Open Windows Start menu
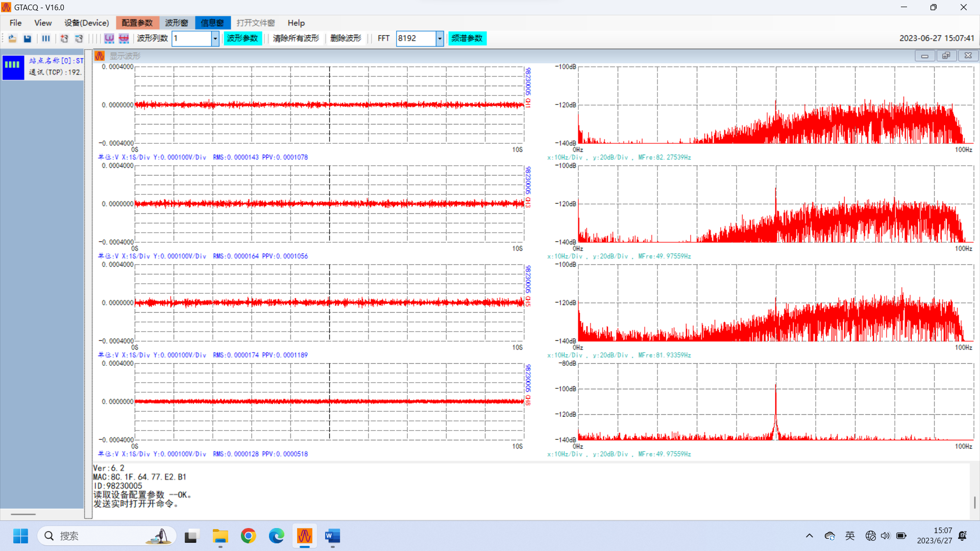The height and width of the screenshot is (551, 980). tap(21, 536)
